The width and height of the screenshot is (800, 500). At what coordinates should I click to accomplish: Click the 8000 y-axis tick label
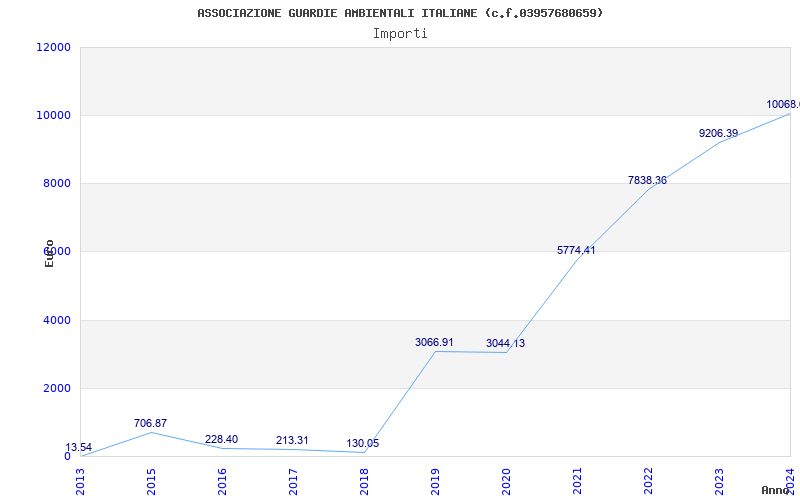57,184
